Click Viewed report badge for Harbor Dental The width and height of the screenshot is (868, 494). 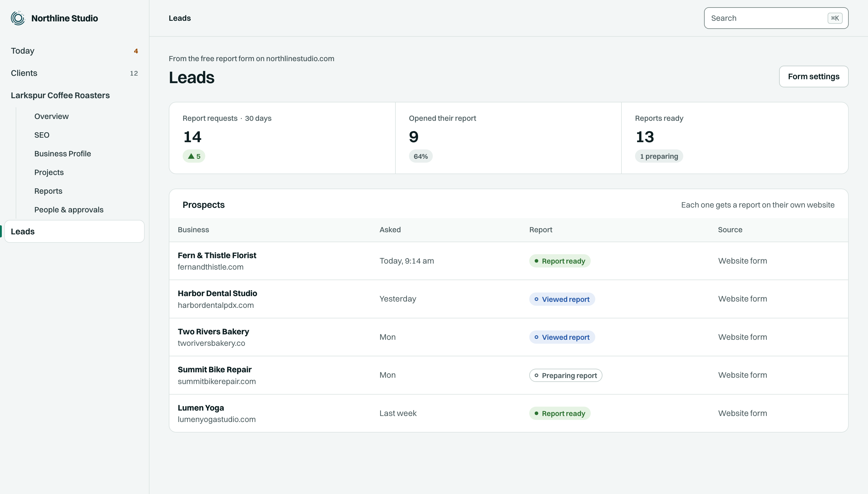pyautogui.click(x=562, y=299)
